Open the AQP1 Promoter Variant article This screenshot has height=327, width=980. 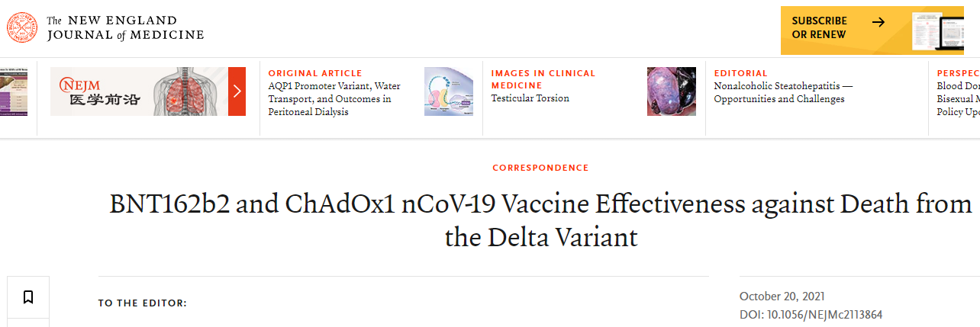[334, 99]
